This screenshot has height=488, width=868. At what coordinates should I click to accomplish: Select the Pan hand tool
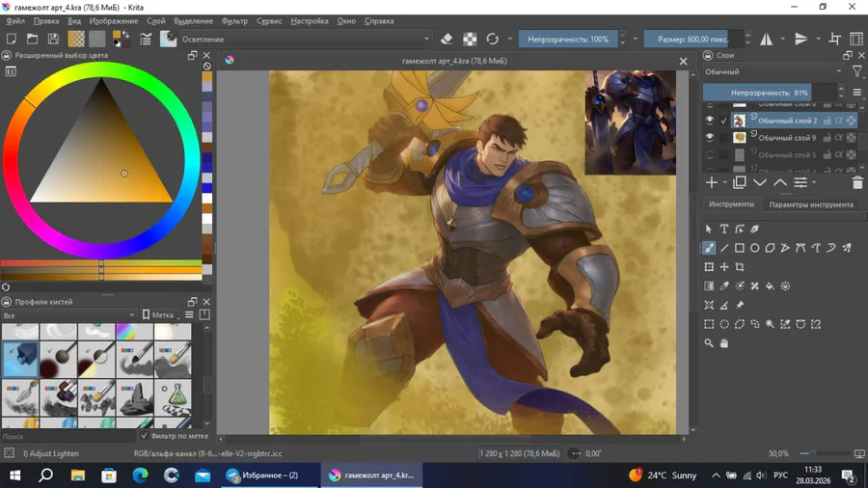tap(724, 342)
